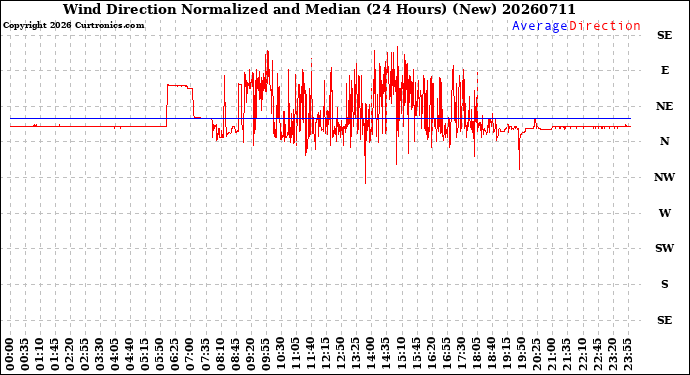Click the 05:50 time label
This screenshot has width=690, height=375.
[x=160, y=354]
